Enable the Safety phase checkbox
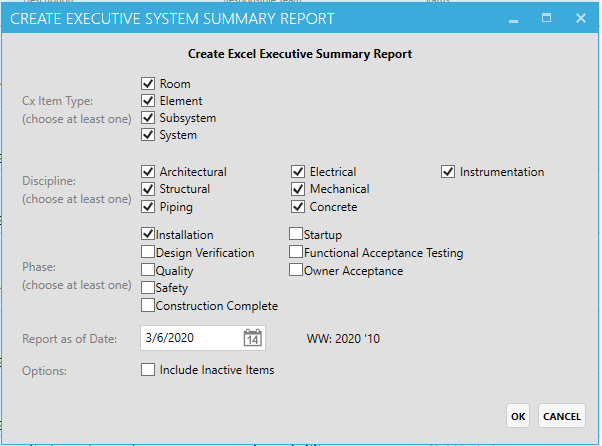This screenshot has width=602, height=446. [x=148, y=288]
